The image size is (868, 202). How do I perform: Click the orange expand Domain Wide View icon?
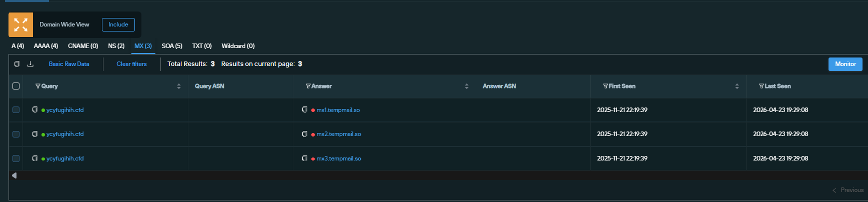point(20,24)
